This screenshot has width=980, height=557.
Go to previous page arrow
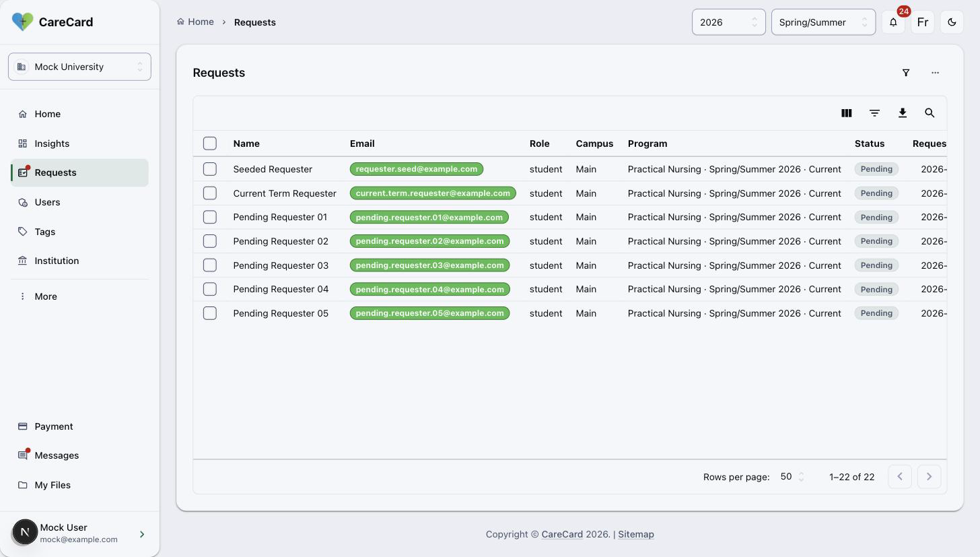click(900, 477)
